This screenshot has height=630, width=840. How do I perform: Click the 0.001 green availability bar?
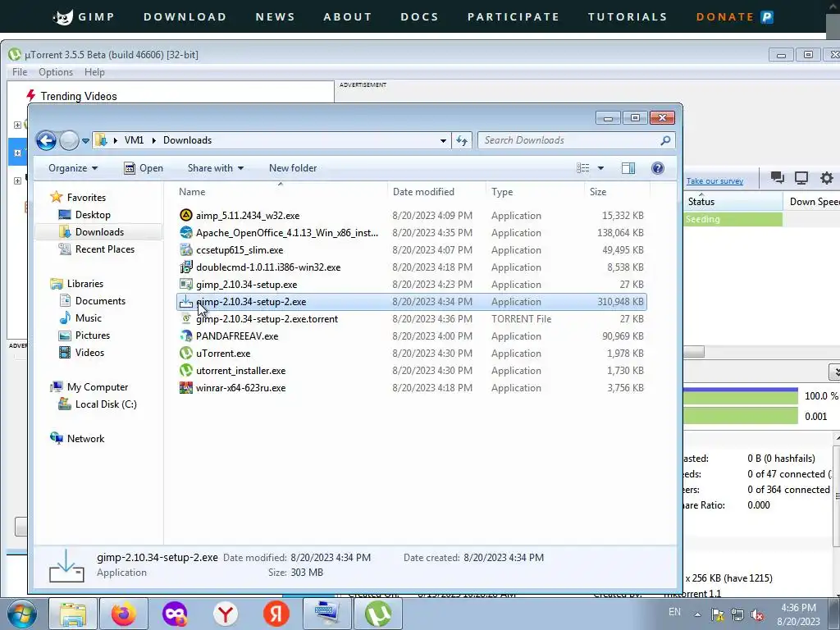(x=741, y=416)
